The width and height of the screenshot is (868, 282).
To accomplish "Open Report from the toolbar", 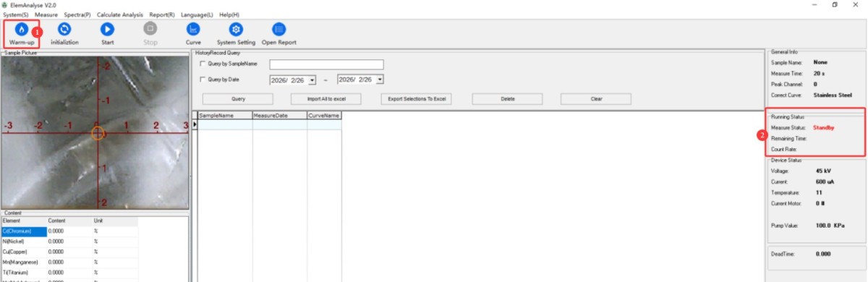I will pos(279,34).
